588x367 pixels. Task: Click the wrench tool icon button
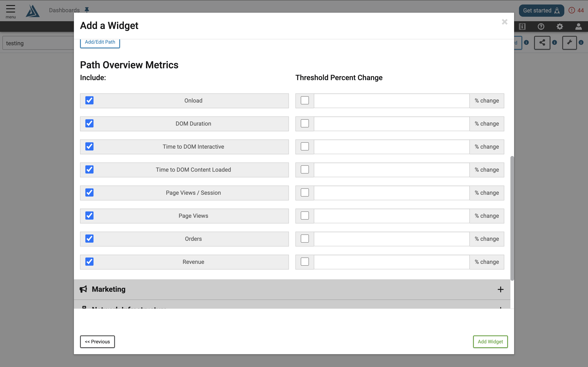569,43
